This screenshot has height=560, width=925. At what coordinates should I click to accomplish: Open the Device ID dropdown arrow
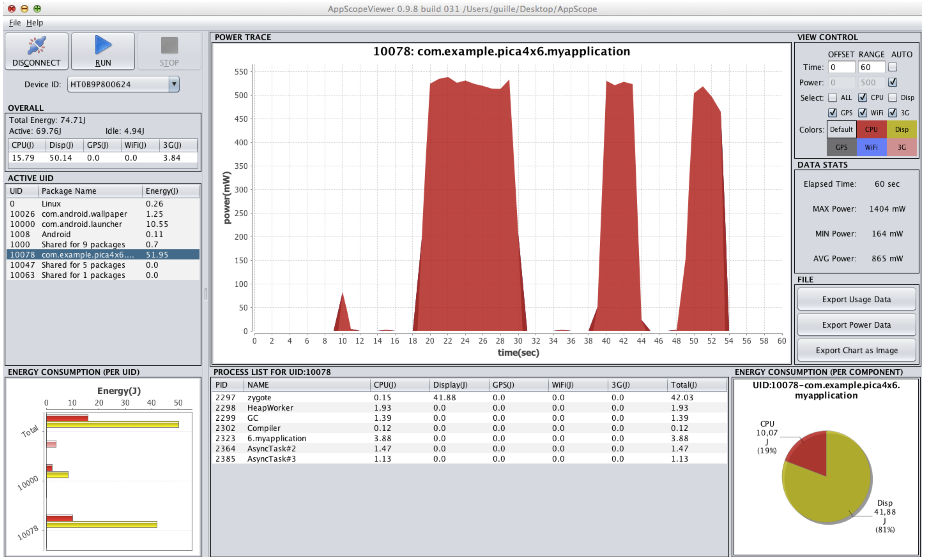174,84
